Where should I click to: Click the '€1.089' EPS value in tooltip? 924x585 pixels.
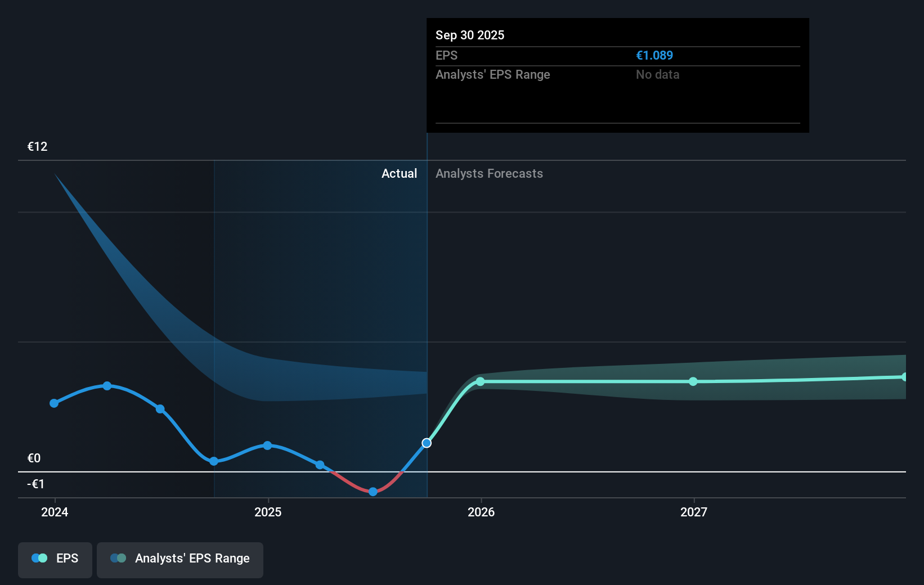tap(654, 55)
